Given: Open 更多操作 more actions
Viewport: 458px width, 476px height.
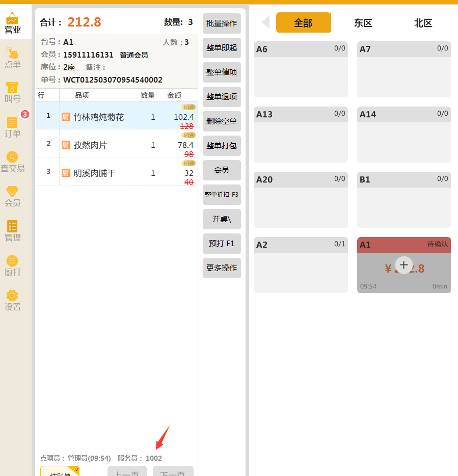Looking at the screenshot, I should click(222, 268).
